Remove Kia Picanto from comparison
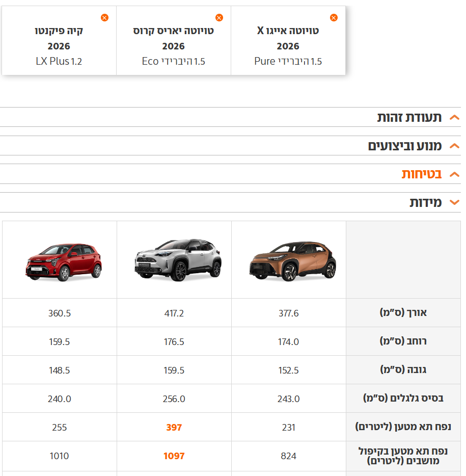Image resolution: width=466 pixels, height=476 pixels. click(104, 18)
